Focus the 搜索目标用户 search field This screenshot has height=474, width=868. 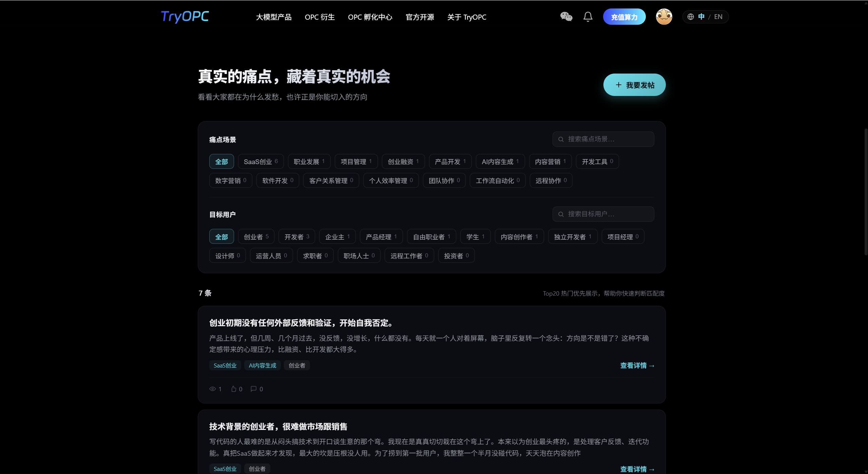603,214
